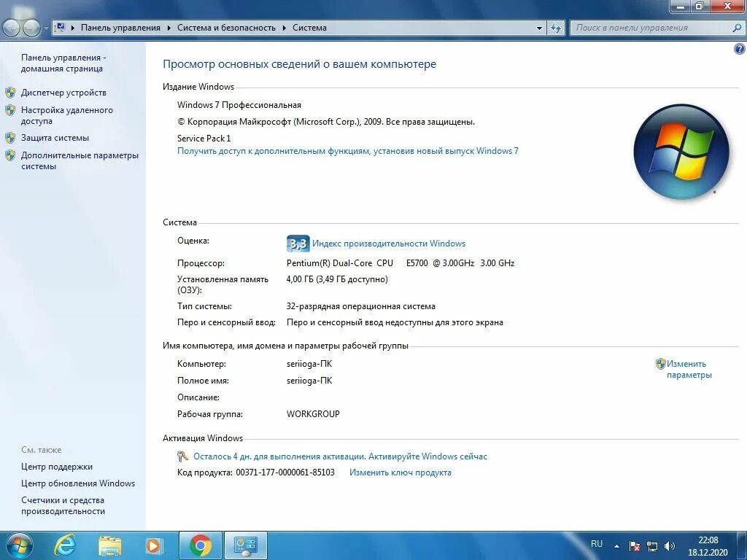The height and width of the screenshot is (560, 747).
Task: Show hidden tray icons arrow
Action: click(616, 546)
